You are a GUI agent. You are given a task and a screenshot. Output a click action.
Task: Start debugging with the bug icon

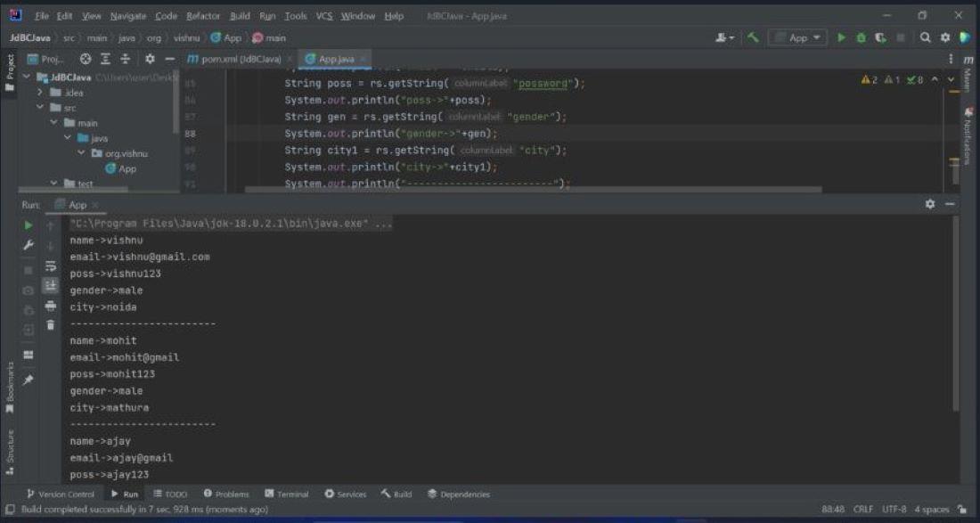[861, 38]
